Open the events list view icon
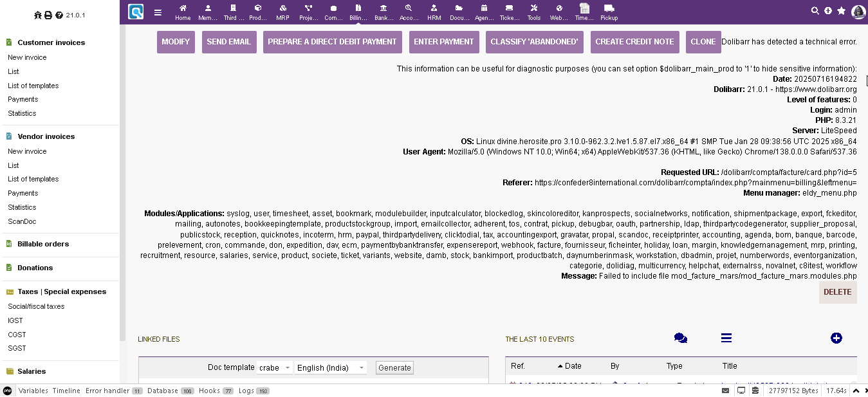The width and height of the screenshot is (868, 397). point(726,338)
